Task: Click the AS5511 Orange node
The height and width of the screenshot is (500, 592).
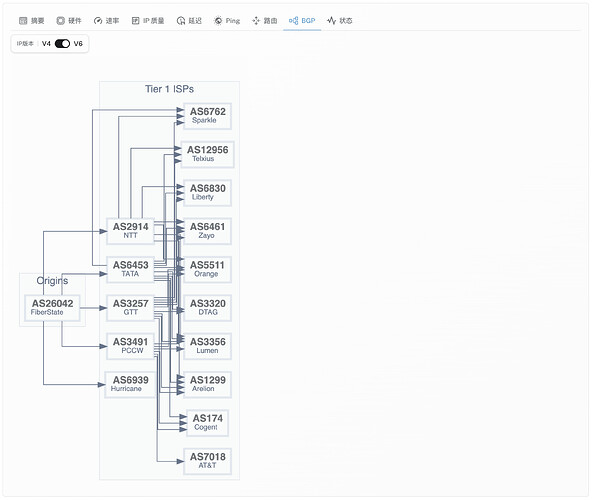Action: [x=207, y=269]
